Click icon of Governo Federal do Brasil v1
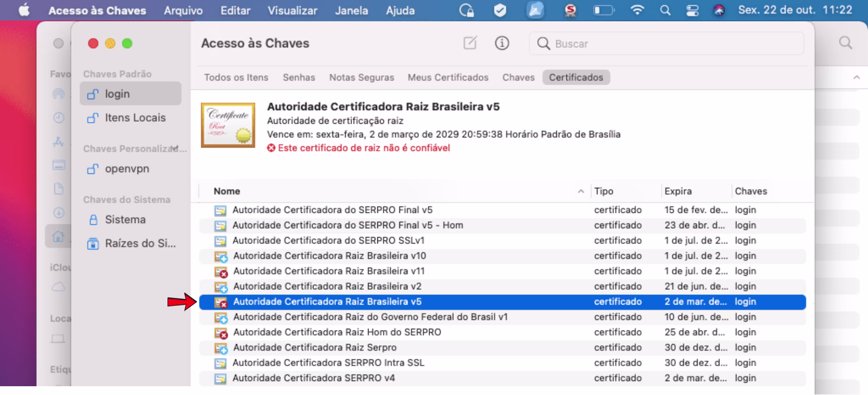Screen dimensions: 868x395 [x=221, y=318]
